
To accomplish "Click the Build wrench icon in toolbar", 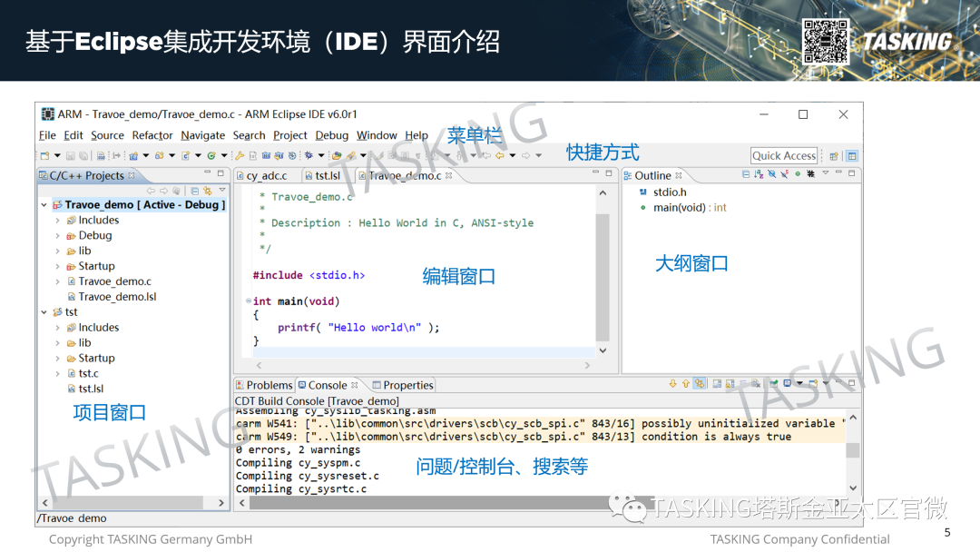I will tap(240, 155).
